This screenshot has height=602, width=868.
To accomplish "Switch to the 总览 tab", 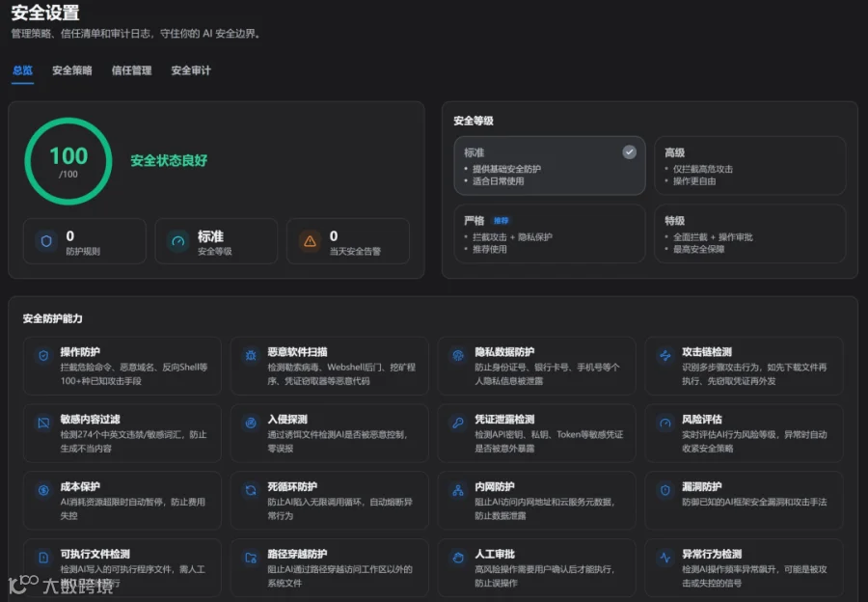I will pyautogui.click(x=23, y=70).
